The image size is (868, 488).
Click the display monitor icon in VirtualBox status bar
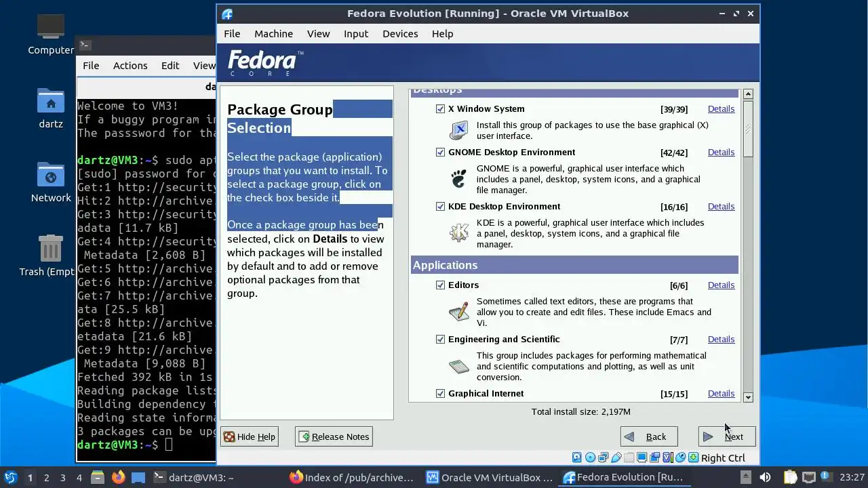(x=642, y=457)
